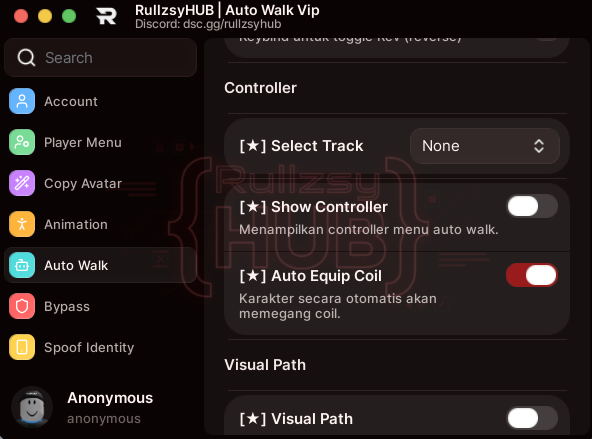Select the Animation tab
The width and height of the screenshot is (592, 439).
click(100, 224)
